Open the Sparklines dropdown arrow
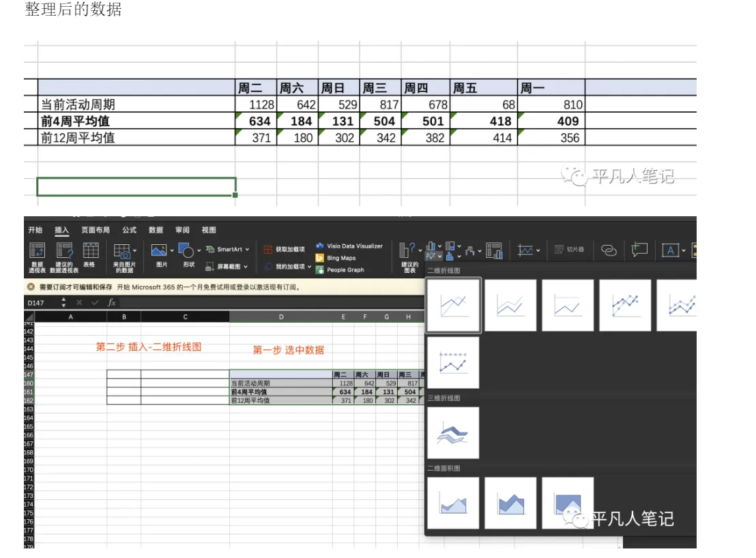This screenshot has width=756, height=558. tap(538, 250)
